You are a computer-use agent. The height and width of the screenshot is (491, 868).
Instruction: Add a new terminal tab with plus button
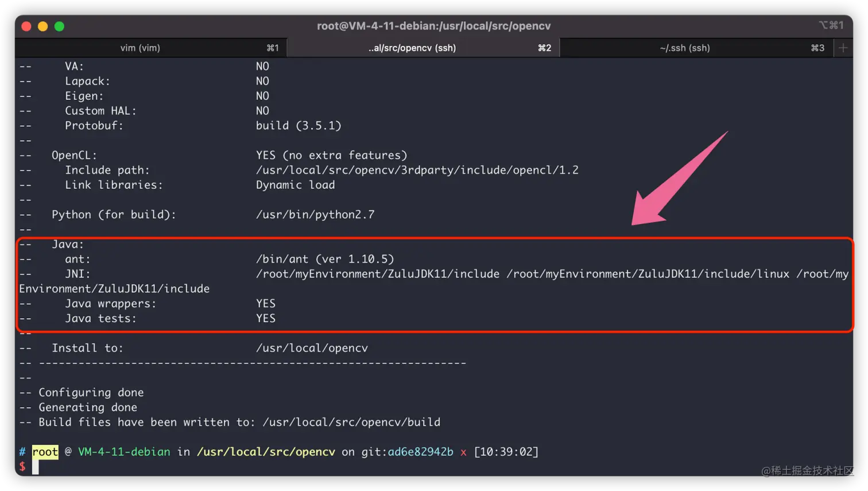tap(843, 48)
